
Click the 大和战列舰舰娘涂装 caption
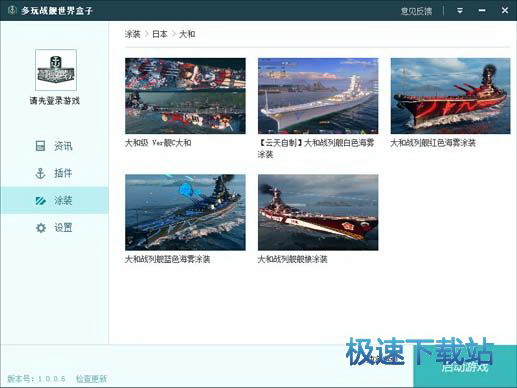292,259
